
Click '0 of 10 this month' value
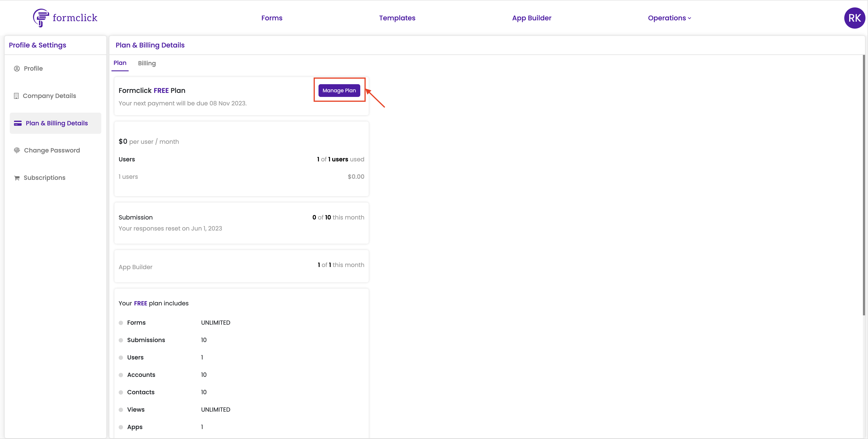tap(338, 217)
